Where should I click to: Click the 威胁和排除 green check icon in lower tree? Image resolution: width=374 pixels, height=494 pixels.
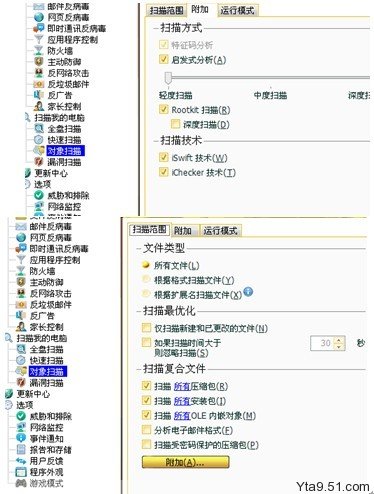pos(21,416)
